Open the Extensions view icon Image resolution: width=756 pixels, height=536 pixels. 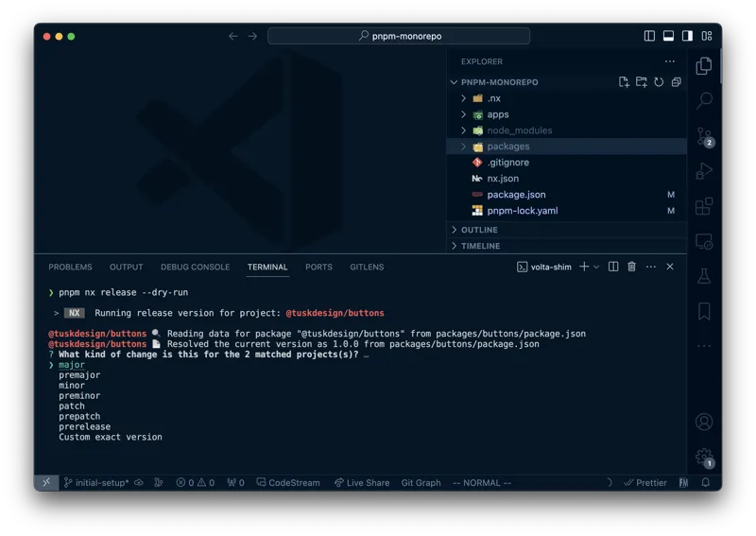coord(703,206)
